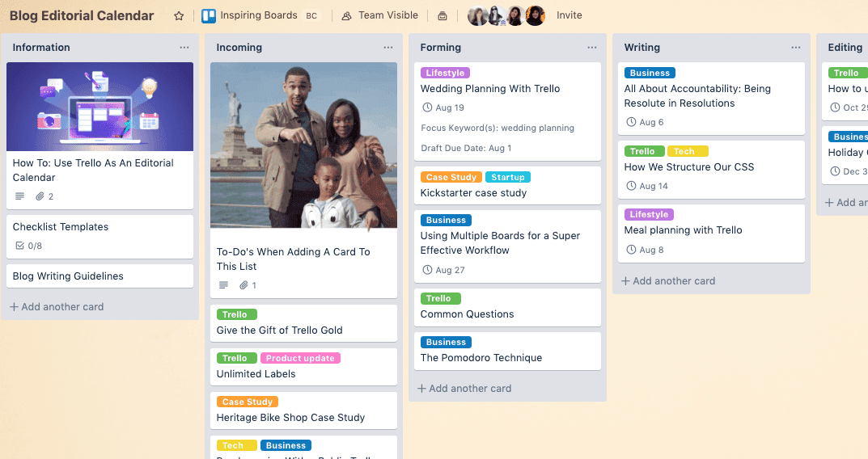The width and height of the screenshot is (868, 459).
Task: Open Using Multiple Boards card
Action: [x=507, y=246]
